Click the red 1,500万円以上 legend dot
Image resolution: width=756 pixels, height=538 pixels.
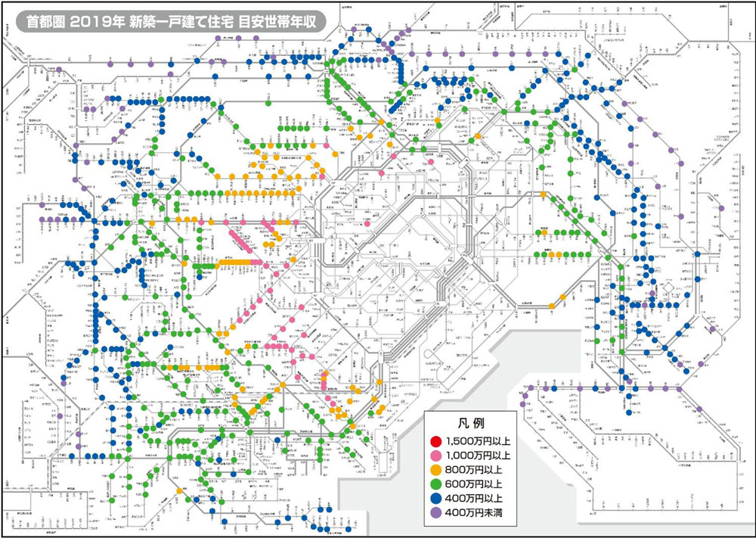point(434,442)
